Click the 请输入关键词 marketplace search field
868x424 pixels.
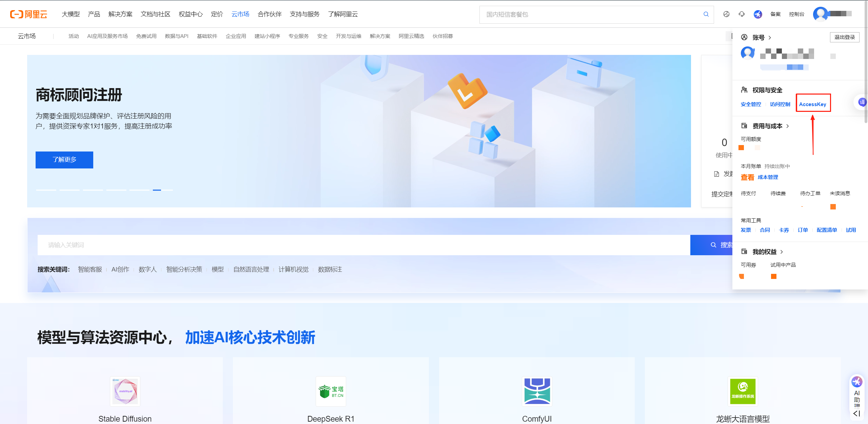(x=364, y=245)
